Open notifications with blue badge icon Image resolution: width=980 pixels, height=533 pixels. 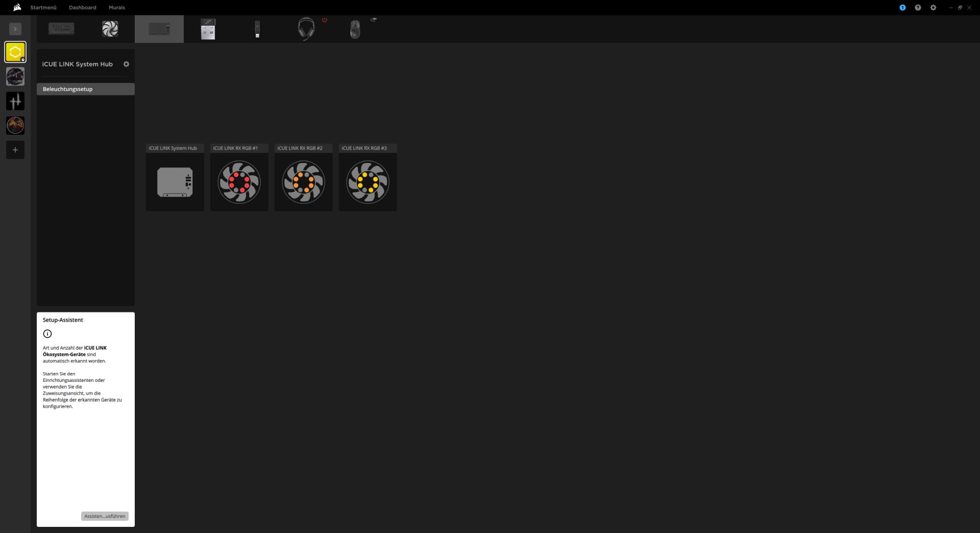(x=902, y=8)
